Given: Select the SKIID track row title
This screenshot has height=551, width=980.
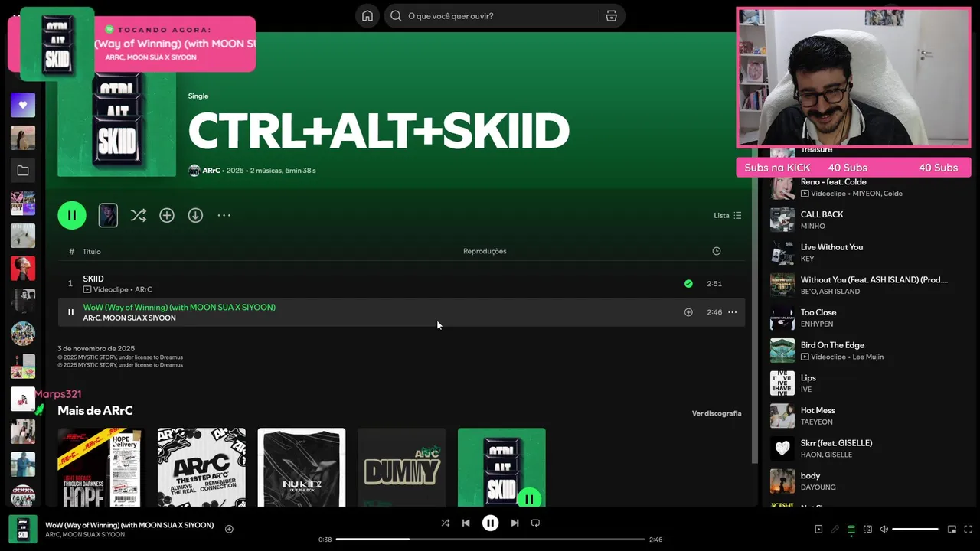Looking at the screenshot, I should pos(93,279).
